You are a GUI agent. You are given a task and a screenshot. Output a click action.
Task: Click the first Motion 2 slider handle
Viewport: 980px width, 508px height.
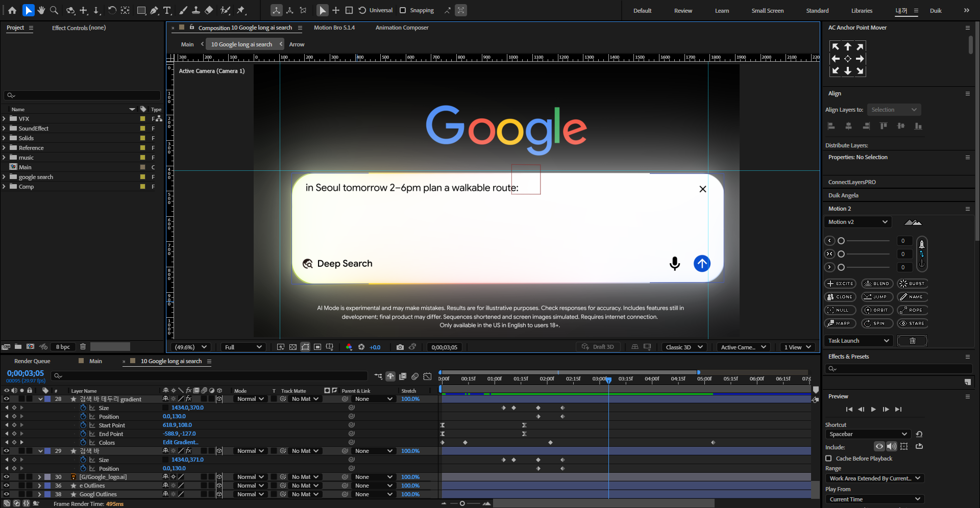tap(841, 241)
